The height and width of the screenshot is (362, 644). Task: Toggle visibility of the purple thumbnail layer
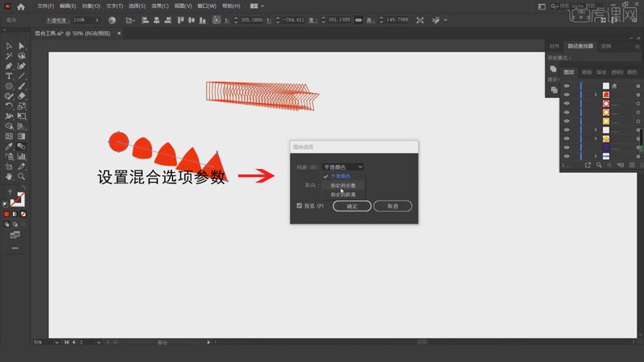pyautogui.click(x=567, y=147)
